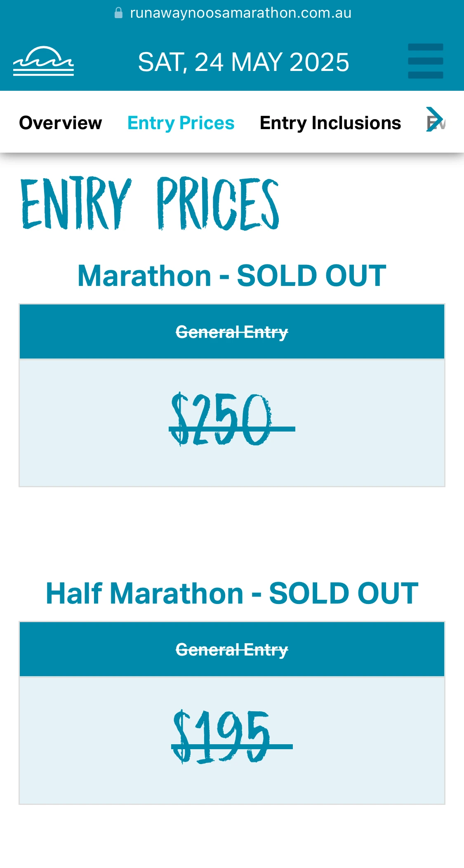Click the Half Marathon - SOLD OUT heading
The image size is (464, 868).
tap(232, 593)
